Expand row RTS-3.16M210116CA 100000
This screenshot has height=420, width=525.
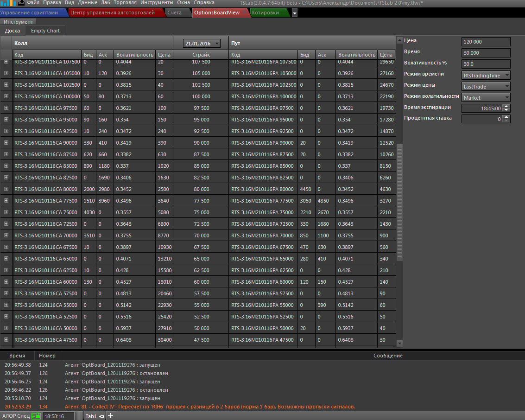(6, 96)
